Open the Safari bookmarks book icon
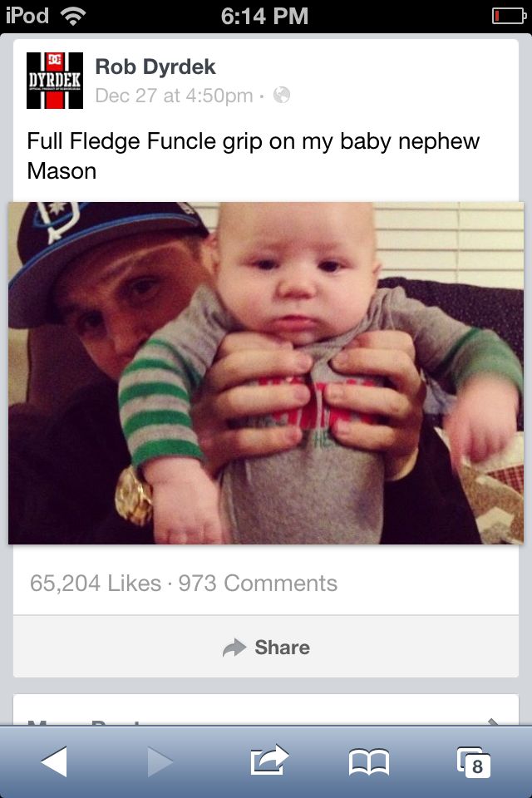532x798 pixels. [x=369, y=762]
